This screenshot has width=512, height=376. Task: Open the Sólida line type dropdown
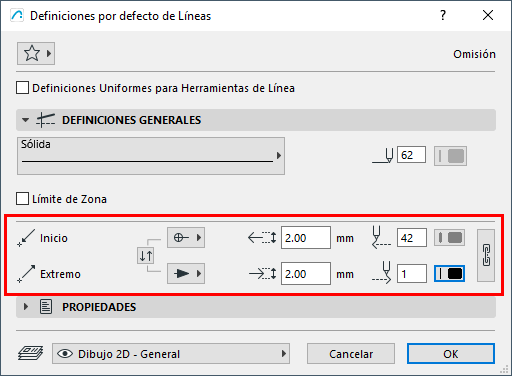coord(151,156)
